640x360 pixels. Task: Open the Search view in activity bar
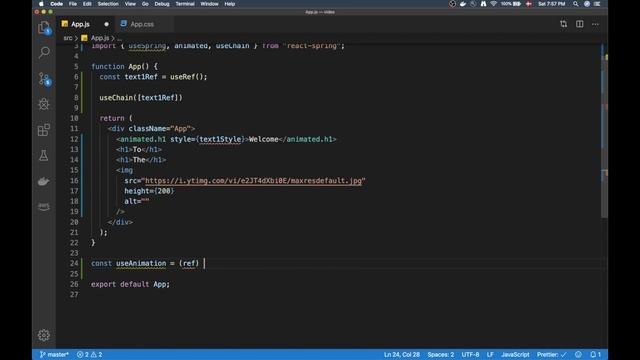coord(44,52)
